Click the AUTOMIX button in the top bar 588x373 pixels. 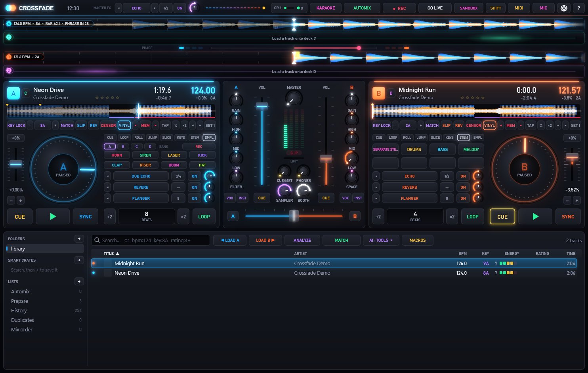[362, 8]
